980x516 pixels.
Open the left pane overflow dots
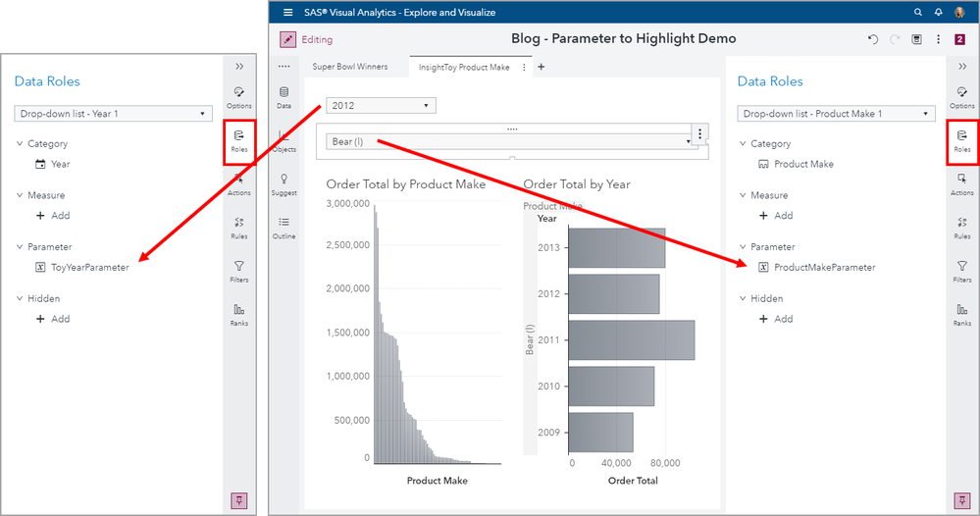[284, 67]
